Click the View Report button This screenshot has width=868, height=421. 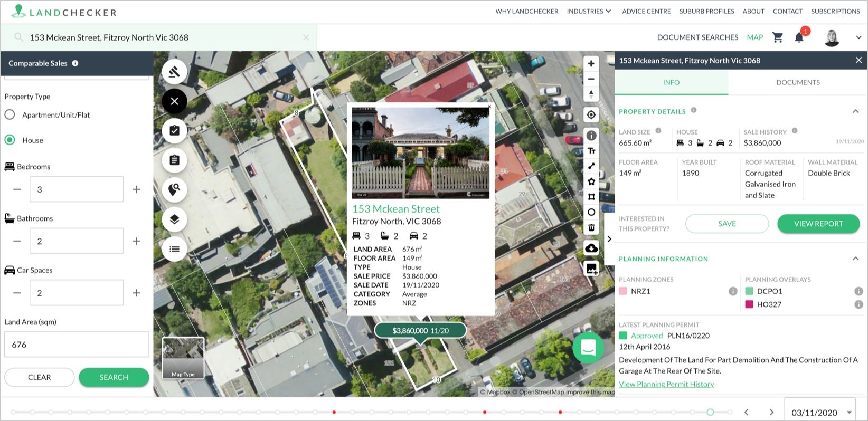click(x=818, y=224)
